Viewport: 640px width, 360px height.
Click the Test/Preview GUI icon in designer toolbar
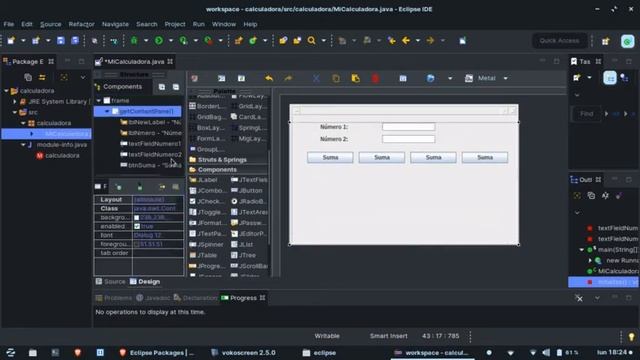point(403,78)
